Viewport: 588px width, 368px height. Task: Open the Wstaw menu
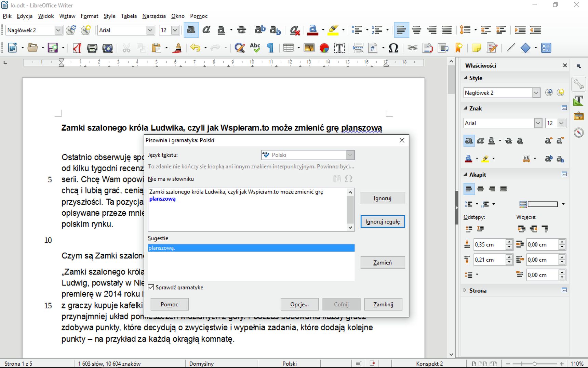(67, 16)
